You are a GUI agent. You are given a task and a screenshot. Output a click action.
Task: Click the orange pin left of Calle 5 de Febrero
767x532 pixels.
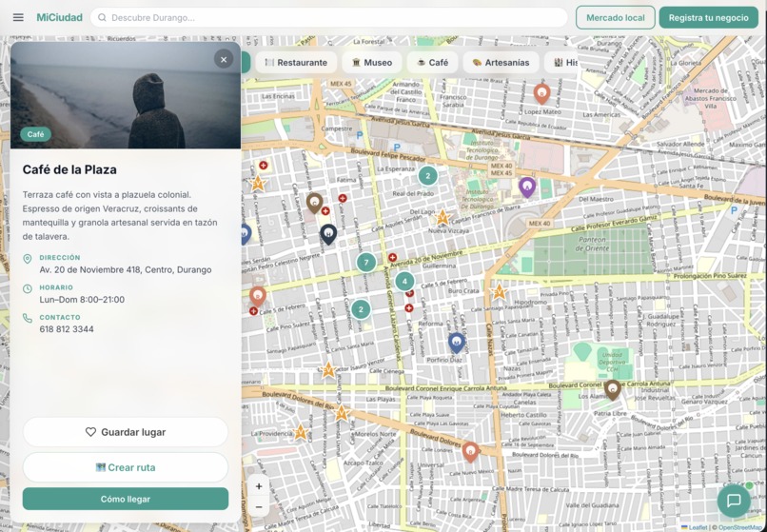point(258,296)
